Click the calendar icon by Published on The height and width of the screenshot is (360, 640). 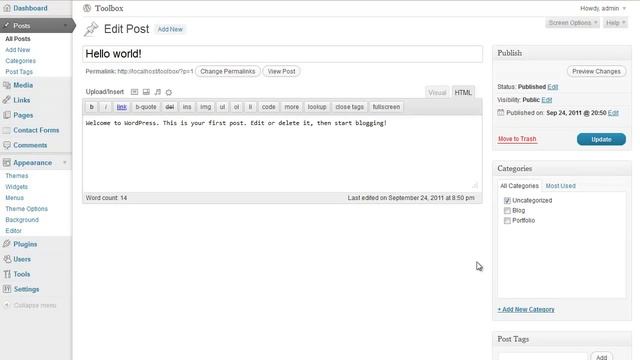coord(501,112)
